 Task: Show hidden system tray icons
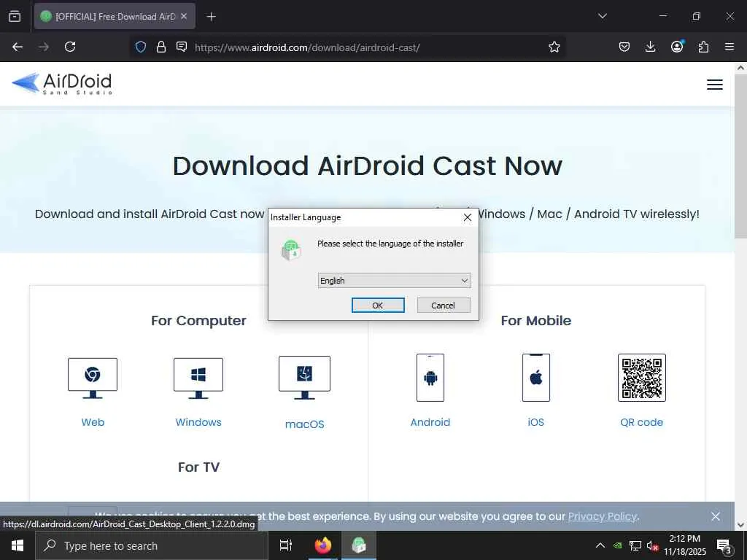(x=600, y=545)
